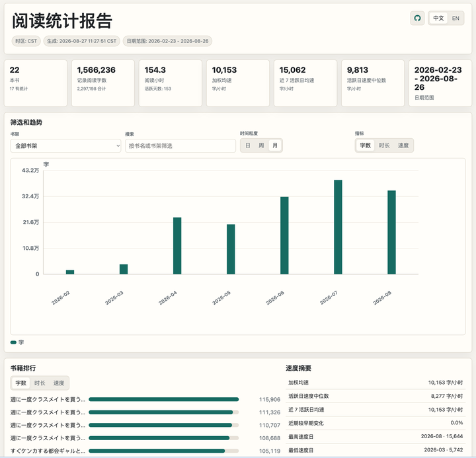Toggle the 字 legend series marker

[13, 342]
